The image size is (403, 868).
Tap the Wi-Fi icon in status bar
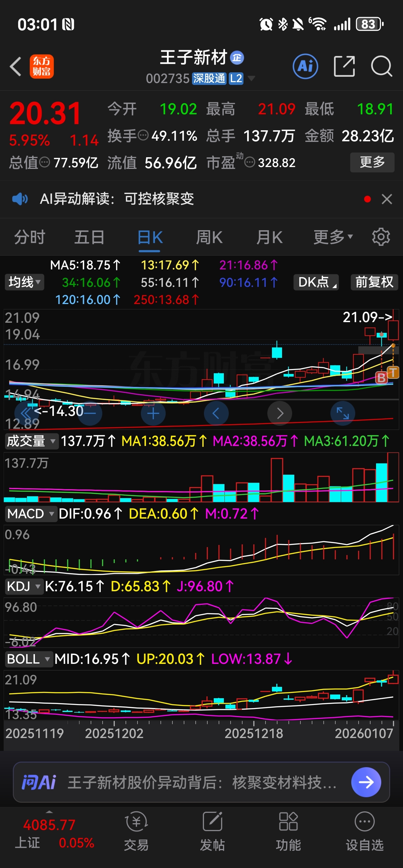pos(318,24)
